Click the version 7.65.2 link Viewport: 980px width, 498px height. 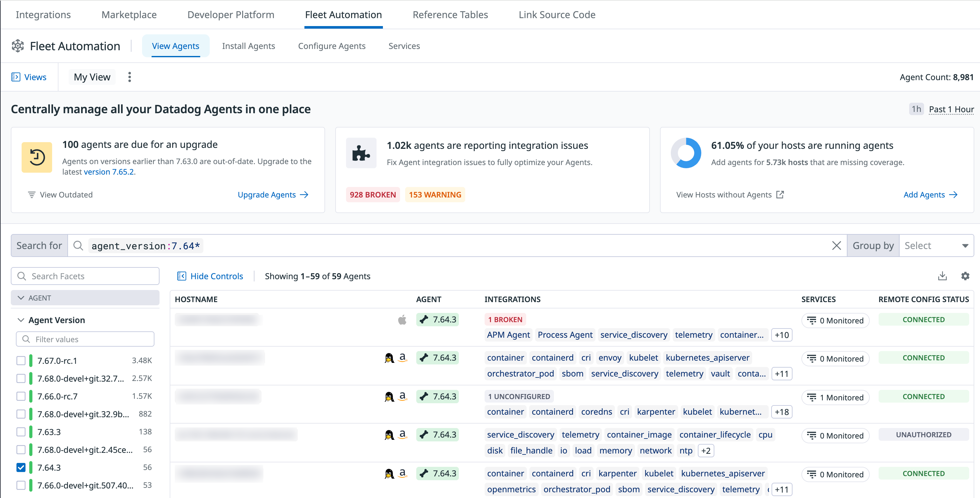109,172
